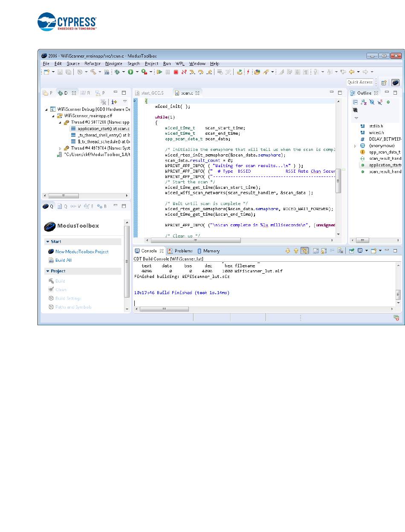Click the Suspend (pause) toolbar icon
The height and width of the screenshot is (532, 405).
point(168,72)
